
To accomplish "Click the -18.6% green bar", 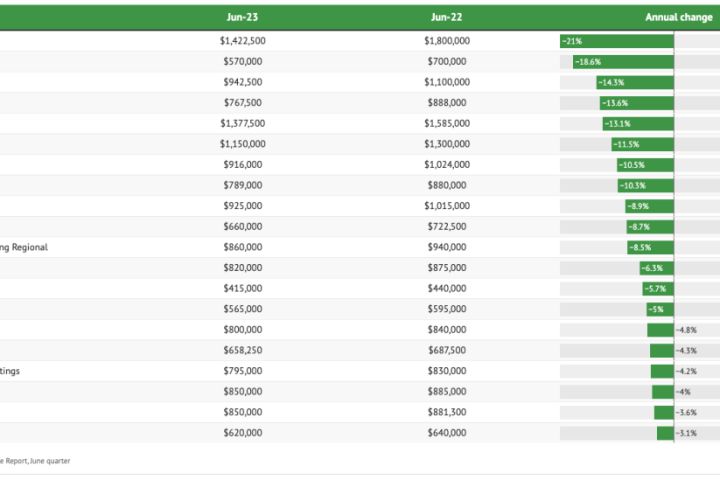I will coord(623,62).
